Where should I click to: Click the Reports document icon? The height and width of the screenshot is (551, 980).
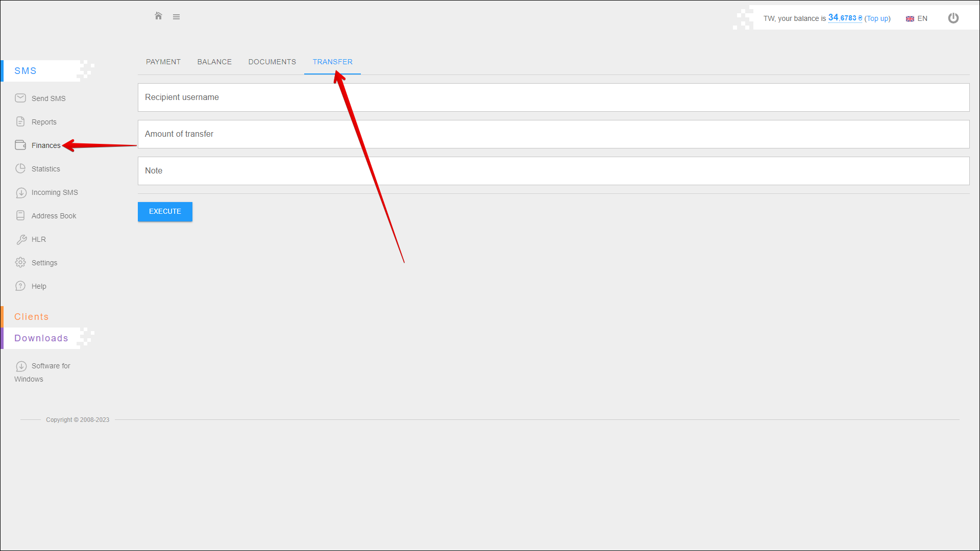[20, 121]
